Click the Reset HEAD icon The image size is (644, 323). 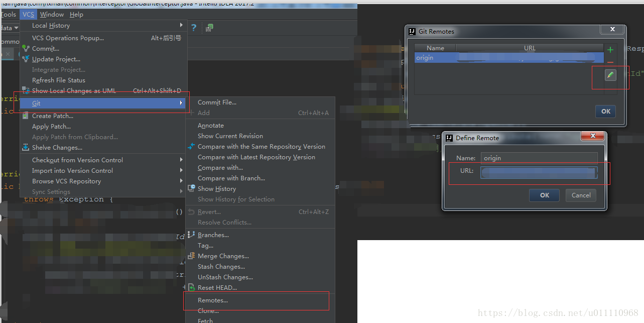(x=191, y=287)
